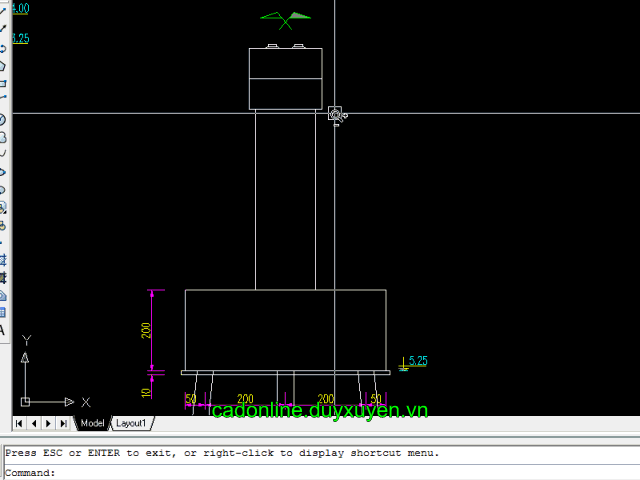640x480 pixels.
Task: Select the Hatch tool
Action: (x=3, y=260)
